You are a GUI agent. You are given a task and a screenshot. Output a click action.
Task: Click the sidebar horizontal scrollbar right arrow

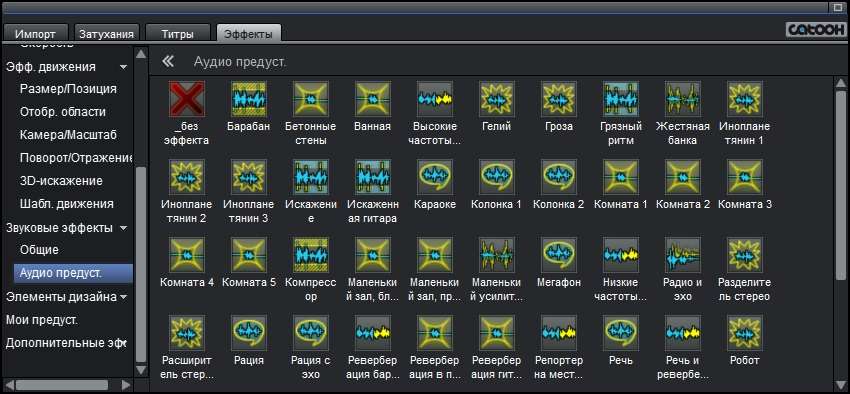pyautogui.click(x=126, y=385)
